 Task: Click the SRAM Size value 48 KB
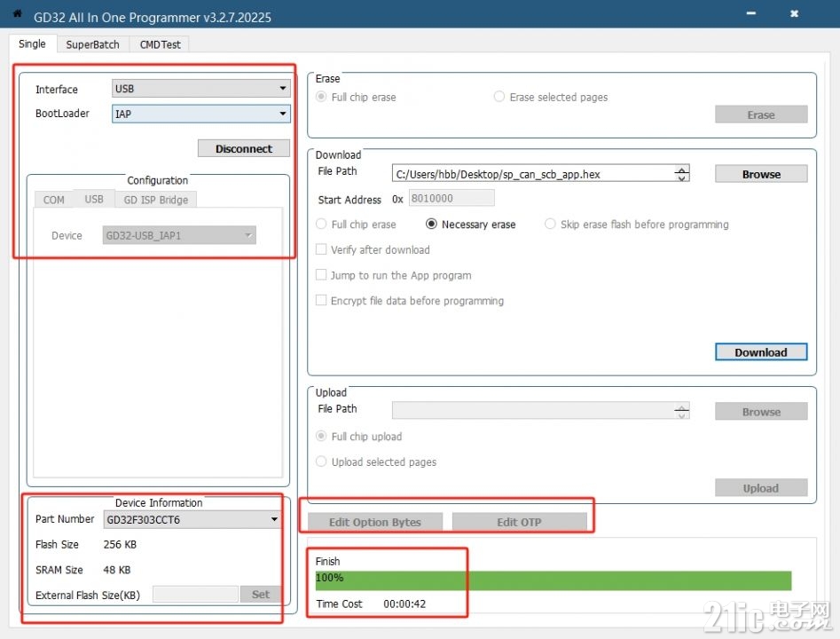(x=117, y=570)
